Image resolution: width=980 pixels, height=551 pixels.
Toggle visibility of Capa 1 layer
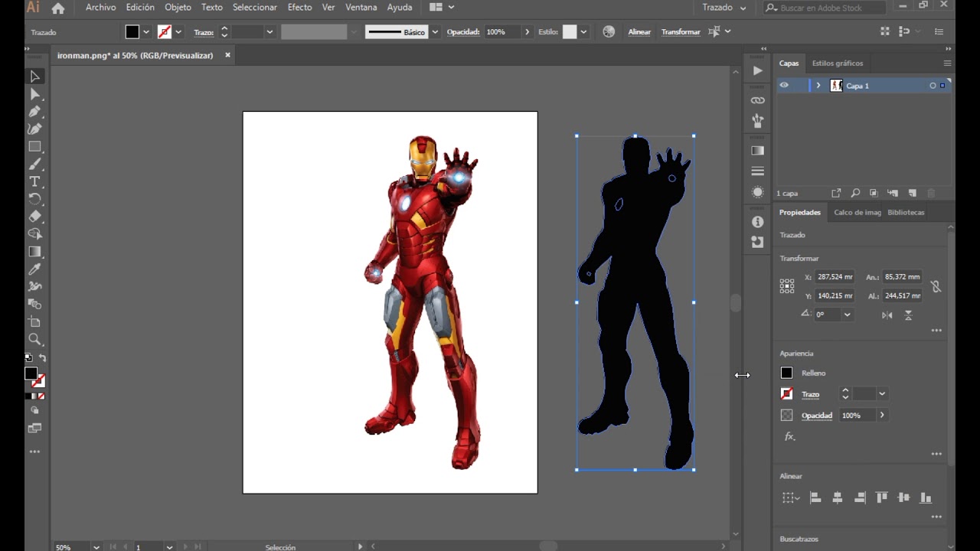784,86
